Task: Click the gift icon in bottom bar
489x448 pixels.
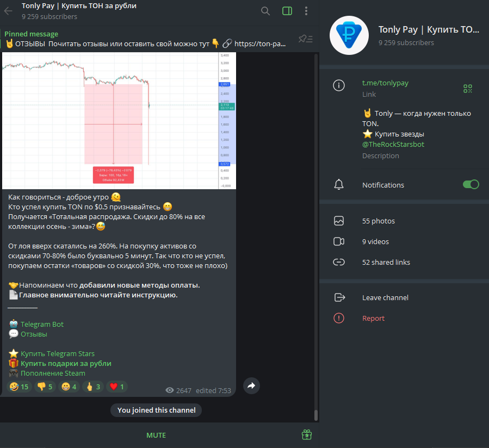Action: point(307,435)
